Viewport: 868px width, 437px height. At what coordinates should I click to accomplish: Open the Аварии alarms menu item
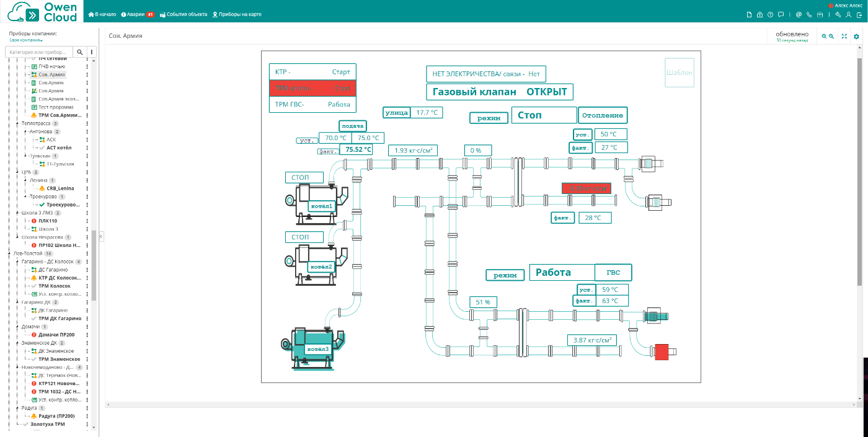click(137, 14)
